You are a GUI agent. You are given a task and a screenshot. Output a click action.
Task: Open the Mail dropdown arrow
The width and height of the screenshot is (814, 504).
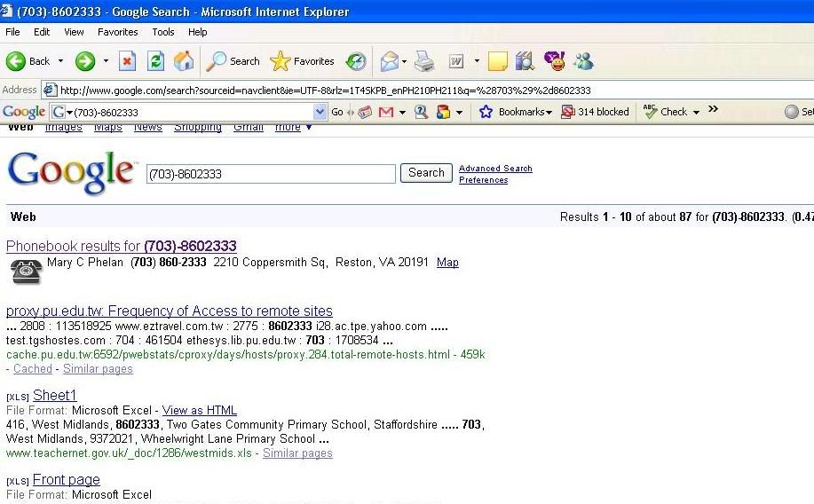click(403, 61)
